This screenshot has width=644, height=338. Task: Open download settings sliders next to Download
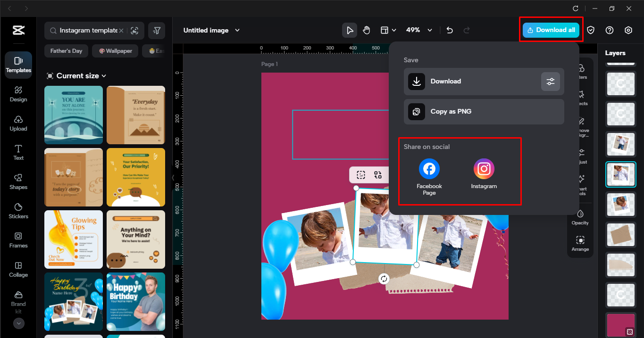tap(550, 81)
